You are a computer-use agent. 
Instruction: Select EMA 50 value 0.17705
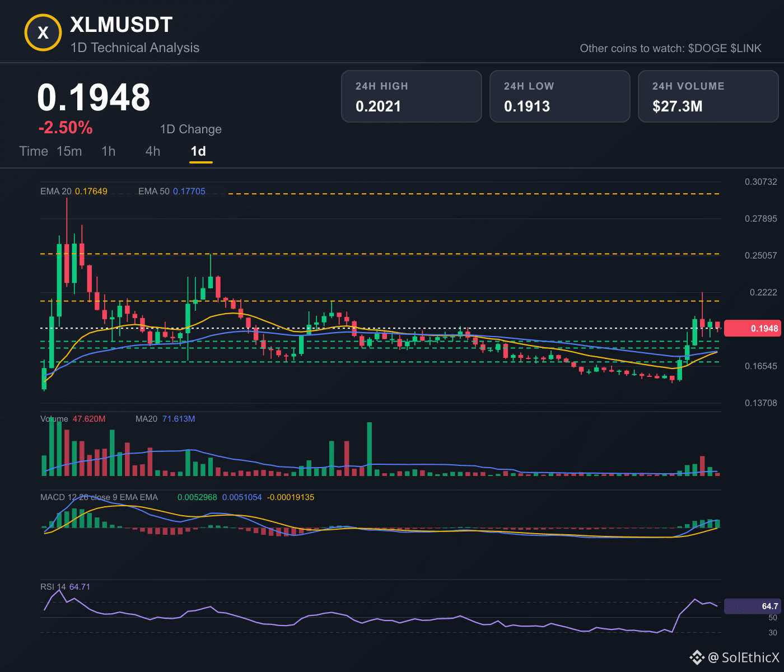[x=189, y=192]
